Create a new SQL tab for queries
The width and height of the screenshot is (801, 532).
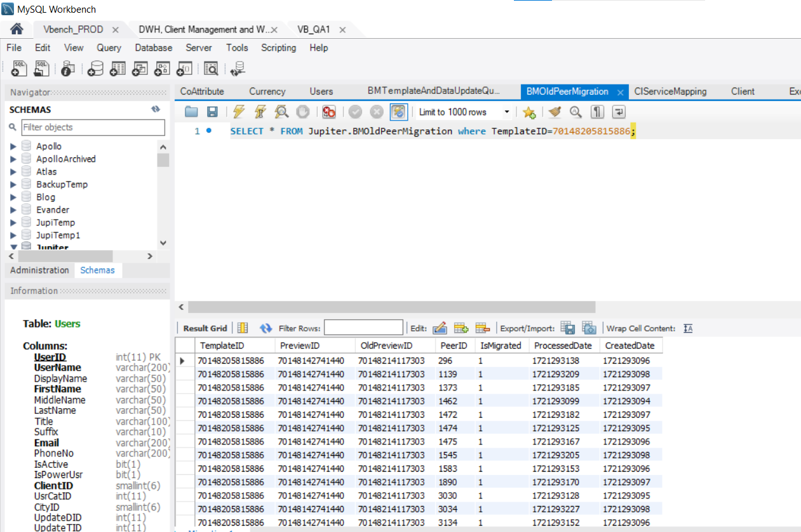click(x=20, y=69)
